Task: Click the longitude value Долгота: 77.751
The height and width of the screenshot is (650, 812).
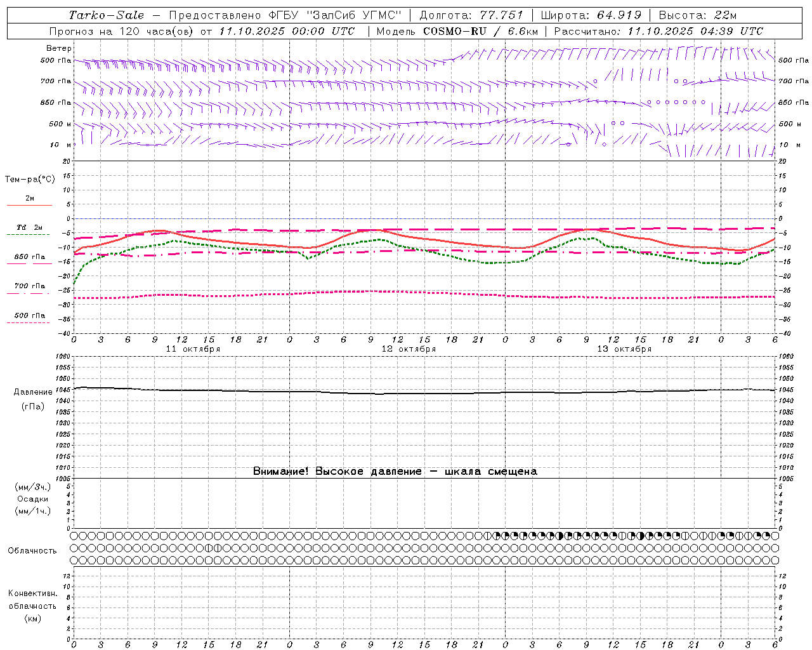Action: (471, 15)
